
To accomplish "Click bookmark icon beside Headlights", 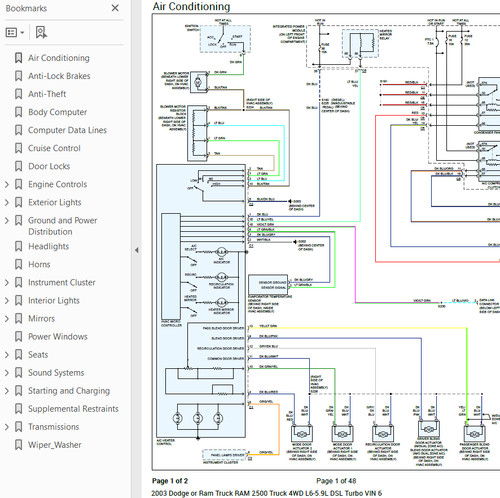I will tap(19, 246).
